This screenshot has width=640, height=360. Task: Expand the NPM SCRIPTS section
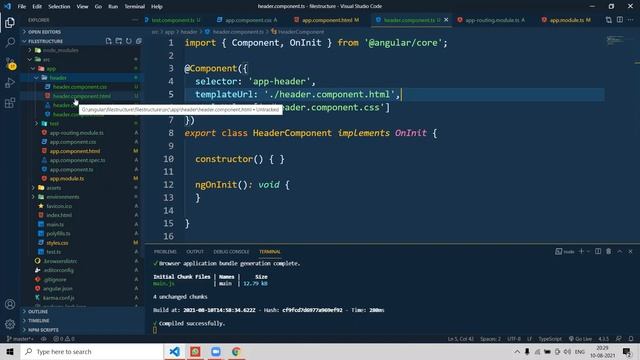[x=43, y=330]
